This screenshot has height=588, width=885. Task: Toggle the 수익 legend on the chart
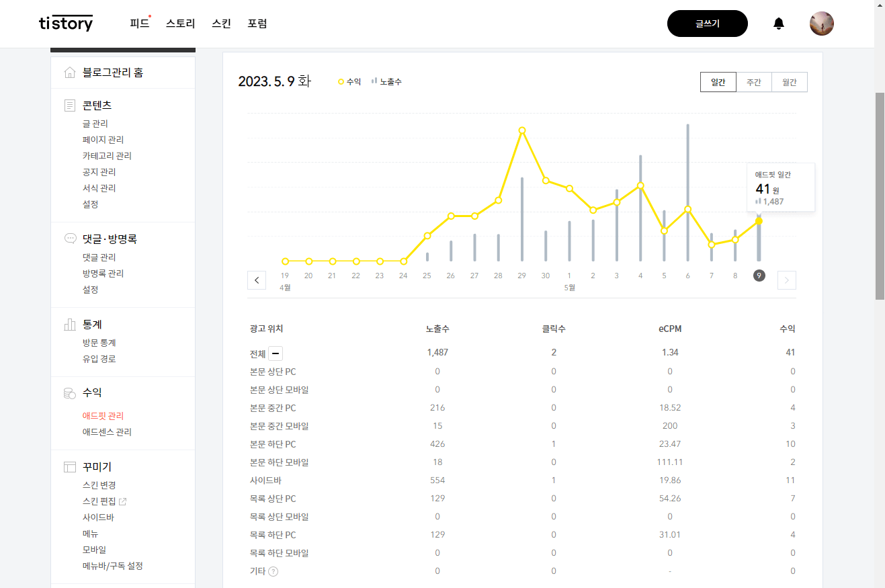[x=349, y=81]
